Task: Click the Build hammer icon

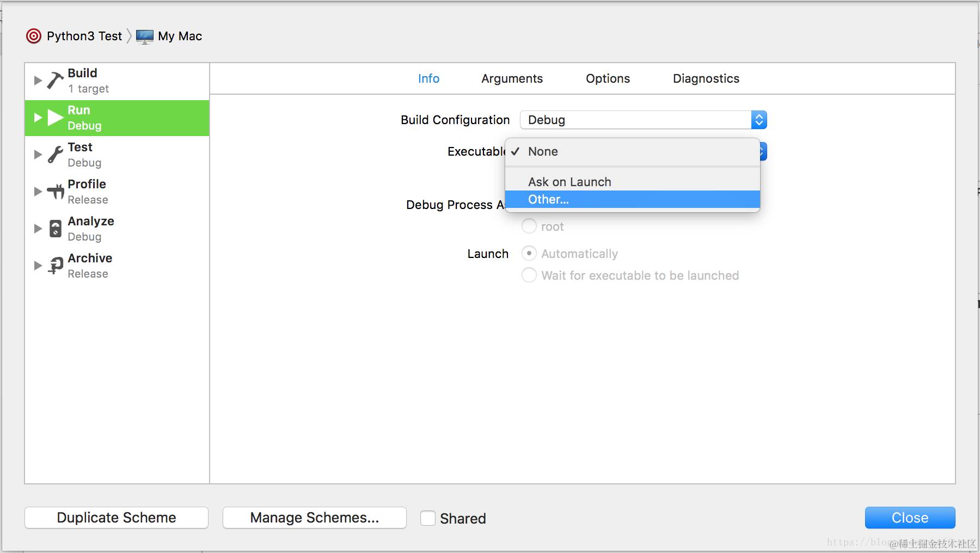Action: click(55, 81)
